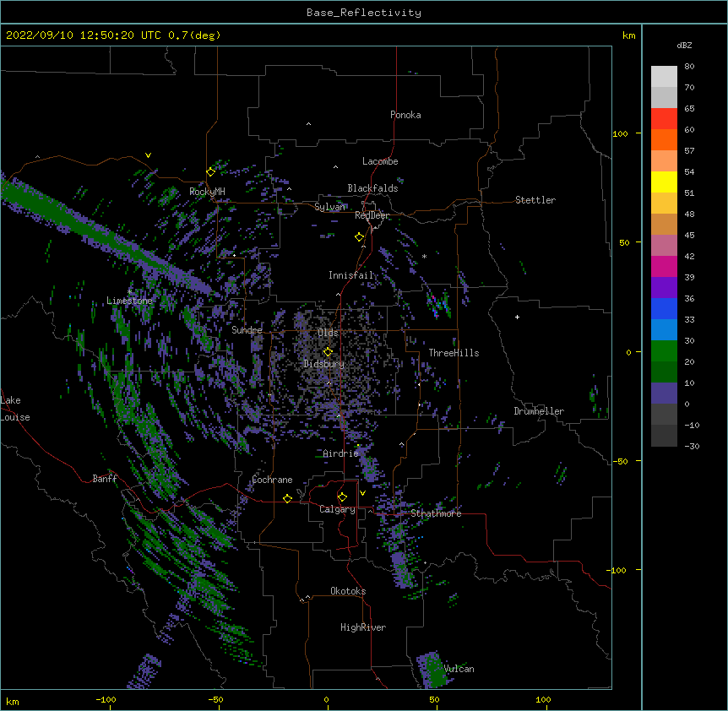
Task: Click the Airdrie city label
Action: [x=340, y=453]
